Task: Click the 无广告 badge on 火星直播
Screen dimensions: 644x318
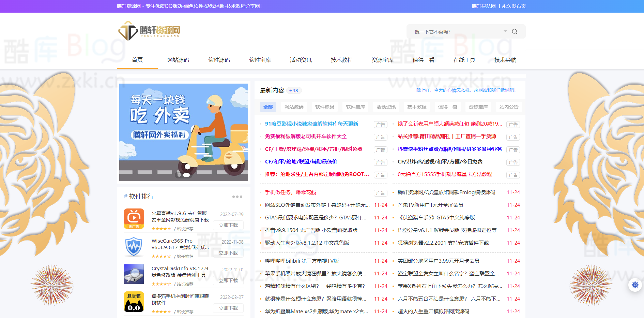Action: 134,226
